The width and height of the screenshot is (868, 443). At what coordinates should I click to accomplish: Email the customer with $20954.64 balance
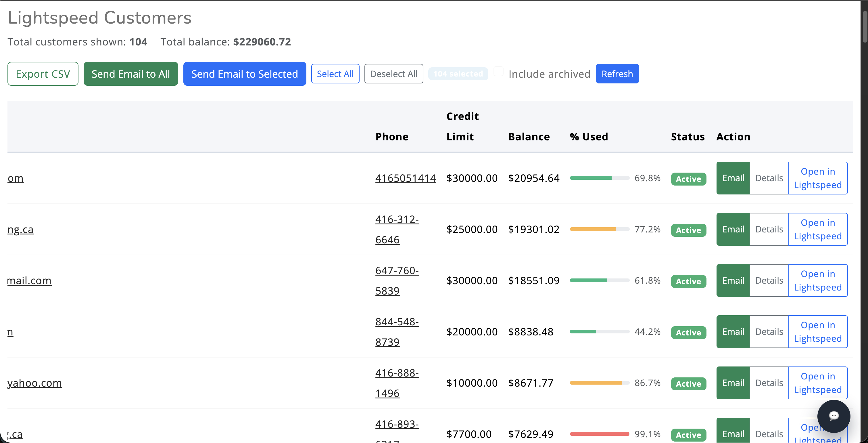733,178
